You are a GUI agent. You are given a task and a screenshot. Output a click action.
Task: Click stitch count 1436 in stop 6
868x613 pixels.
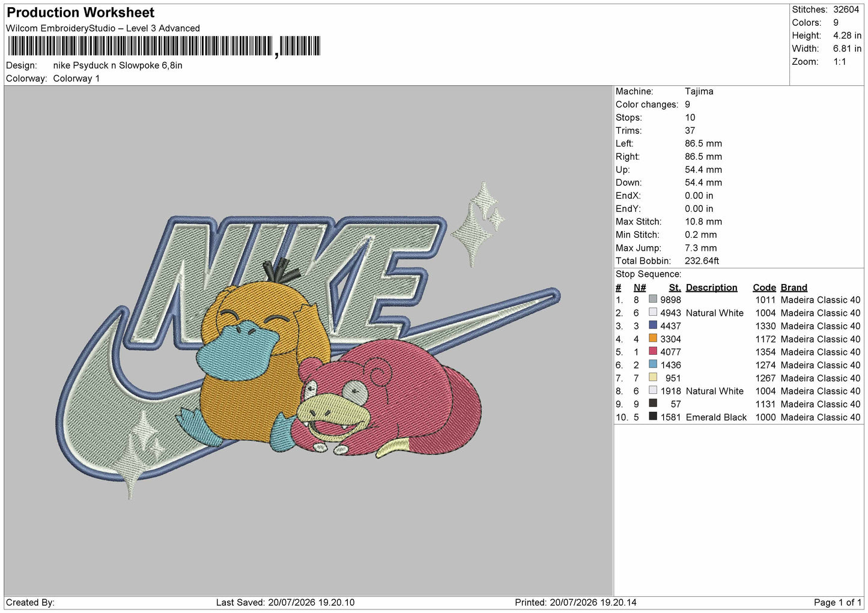coord(671,365)
